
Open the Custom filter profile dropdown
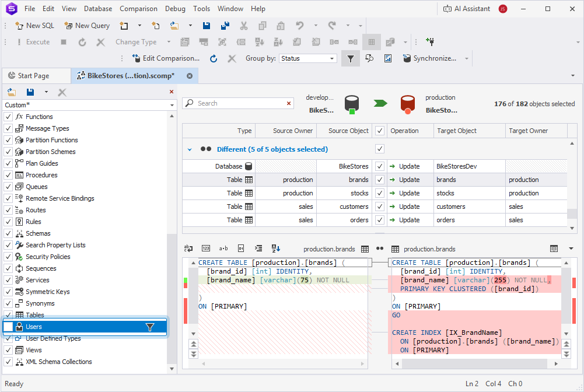[172, 104]
